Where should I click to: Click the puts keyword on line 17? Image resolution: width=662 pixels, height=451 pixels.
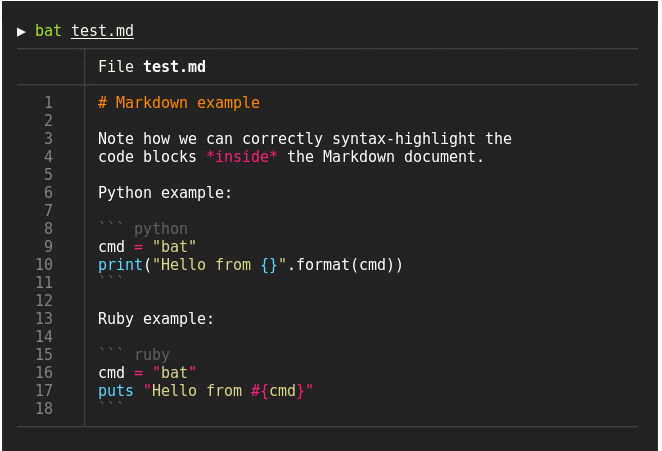click(x=116, y=391)
